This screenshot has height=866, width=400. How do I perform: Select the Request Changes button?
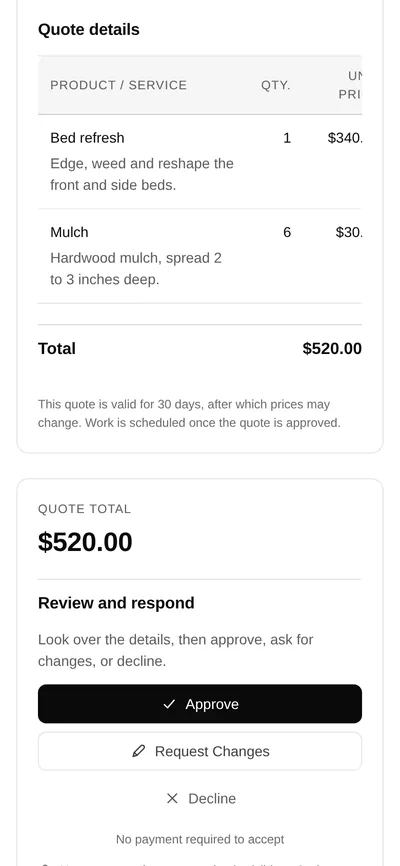tap(200, 751)
